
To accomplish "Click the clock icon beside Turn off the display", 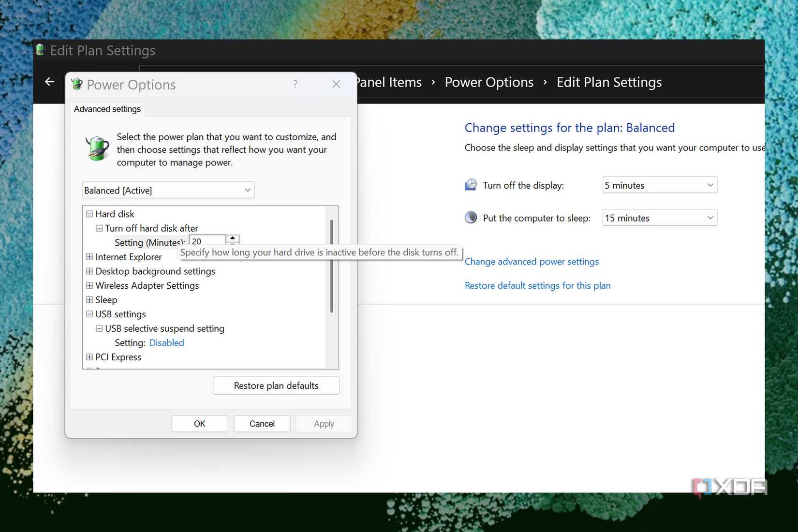I will coord(471,185).
